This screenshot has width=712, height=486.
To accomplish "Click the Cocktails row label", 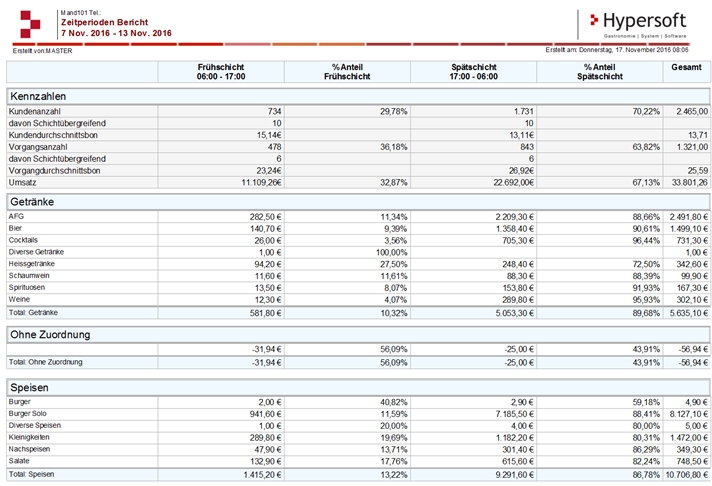I will click(x=23, y=240).
